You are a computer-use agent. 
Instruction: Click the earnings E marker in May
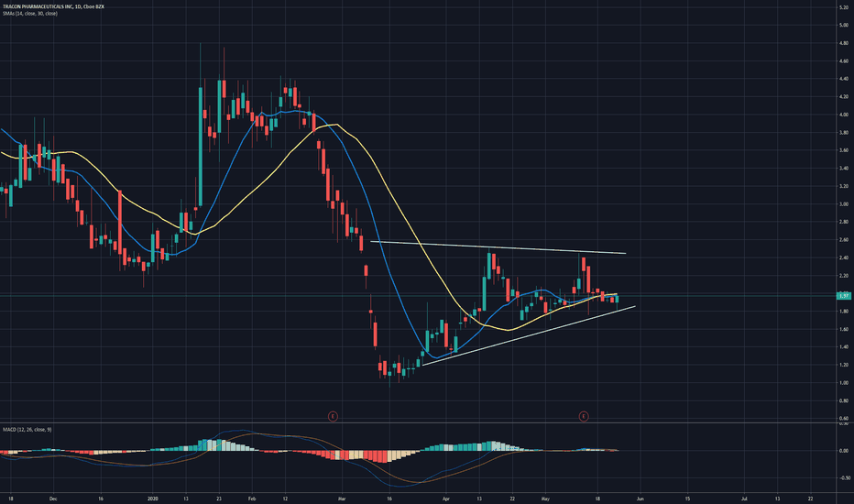(x=584, y=416)
